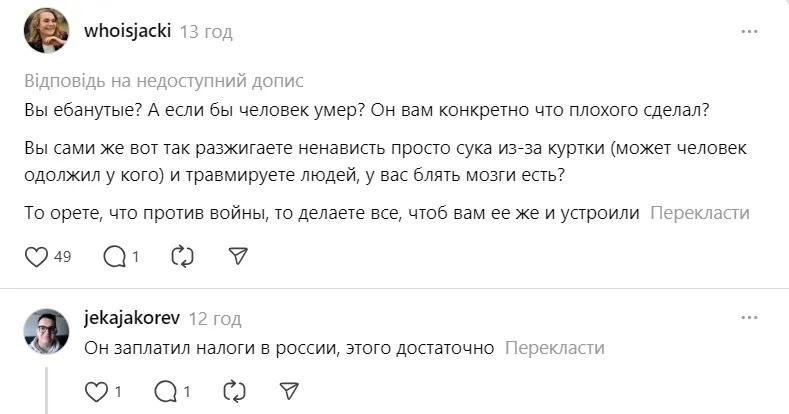
Task: Open the more options menu for jekajakorev reply
Action: point(749,319)
